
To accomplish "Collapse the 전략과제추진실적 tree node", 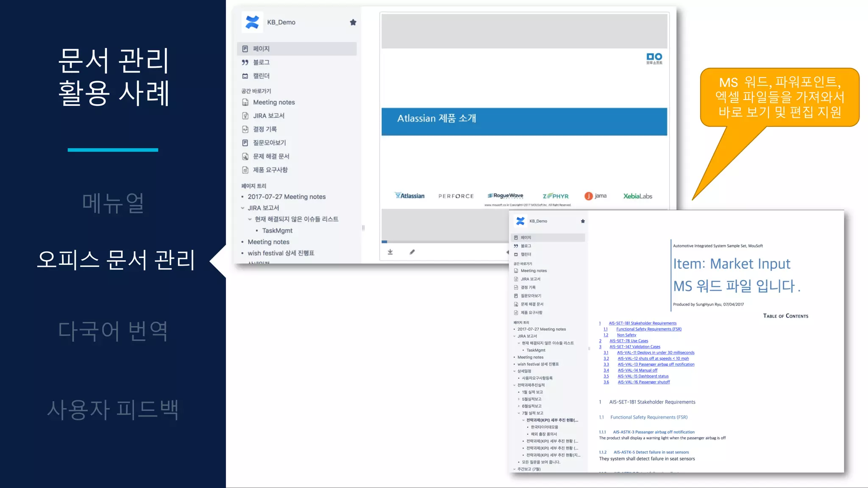I will [x=515, y=385].
